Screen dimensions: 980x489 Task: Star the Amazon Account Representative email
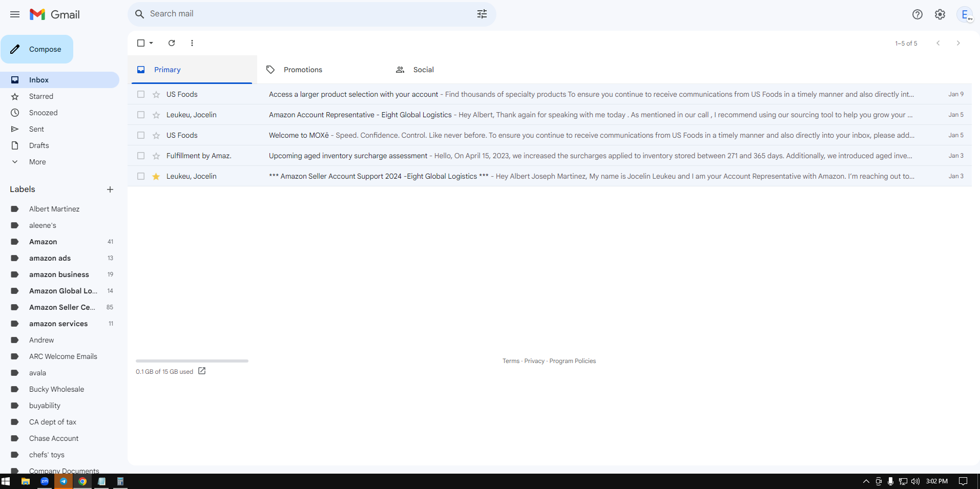pyautogui.click(x=156, y=115)
